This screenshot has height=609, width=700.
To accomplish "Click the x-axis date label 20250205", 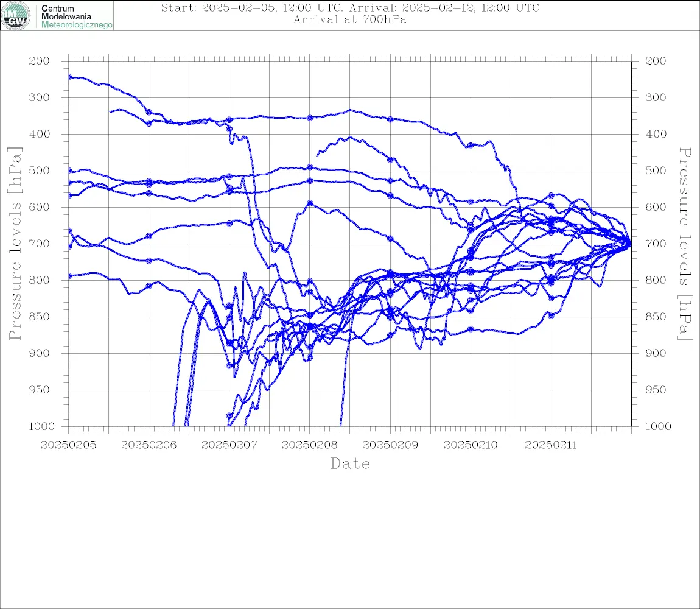I will (x=68, y=445).
